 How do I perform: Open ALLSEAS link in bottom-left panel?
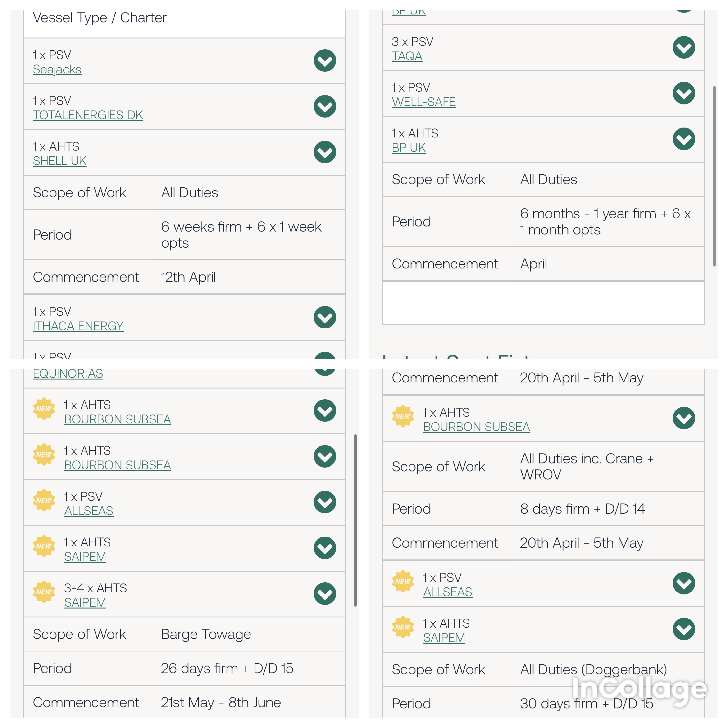pyautogui.click(x=89, y=511)
